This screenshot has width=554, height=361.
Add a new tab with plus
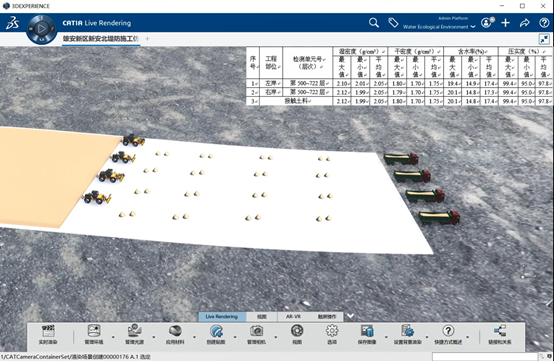147,39
